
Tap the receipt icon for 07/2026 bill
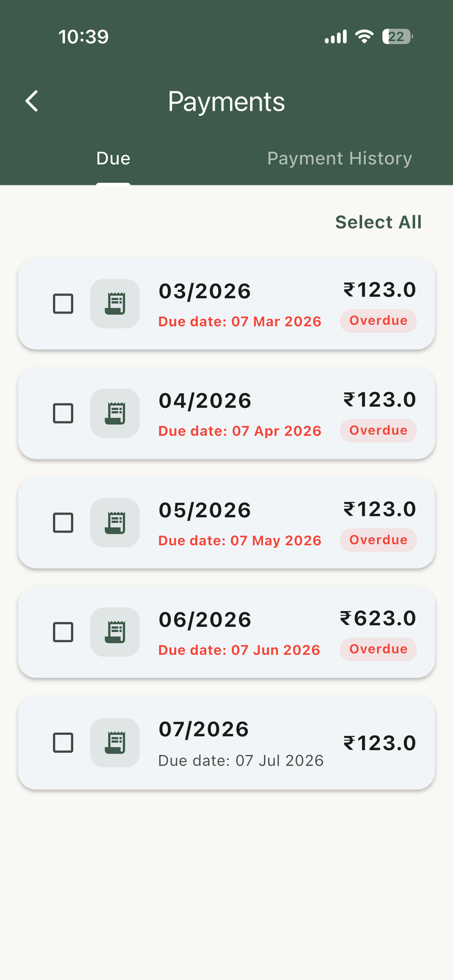click(115, 743)
